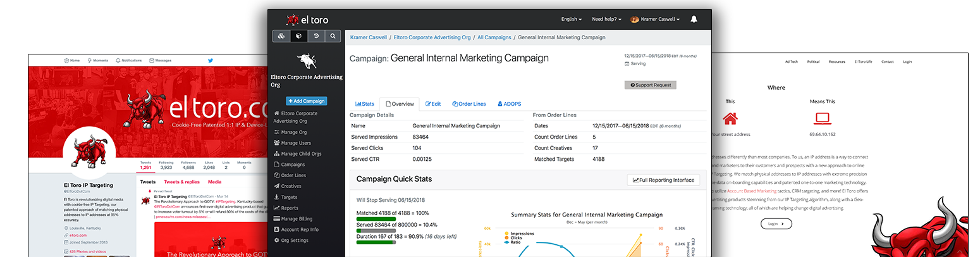This screenshot has height=257, width=980.
Task: Expand the Need help? menu
Action: click(x=606, y=20)
